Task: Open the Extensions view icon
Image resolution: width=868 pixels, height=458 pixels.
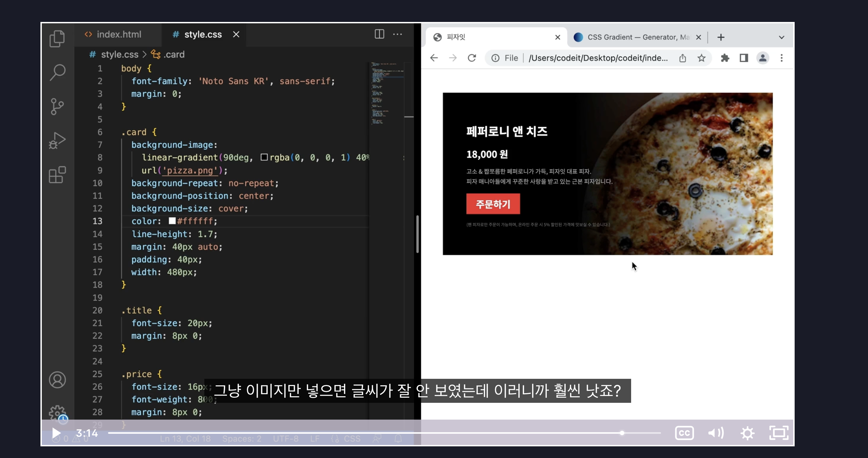Action: 57,175
